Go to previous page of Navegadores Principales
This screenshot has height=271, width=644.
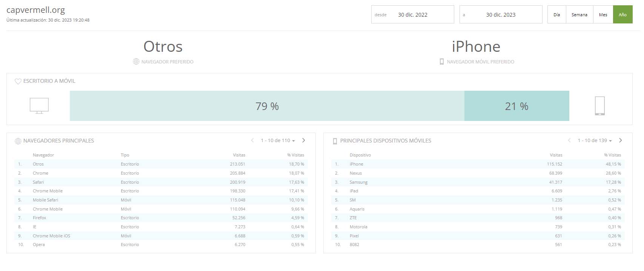pos(252,140)
